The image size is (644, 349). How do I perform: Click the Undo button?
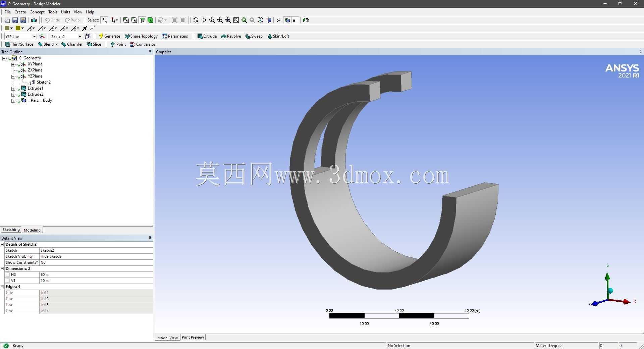pos(53,20)
